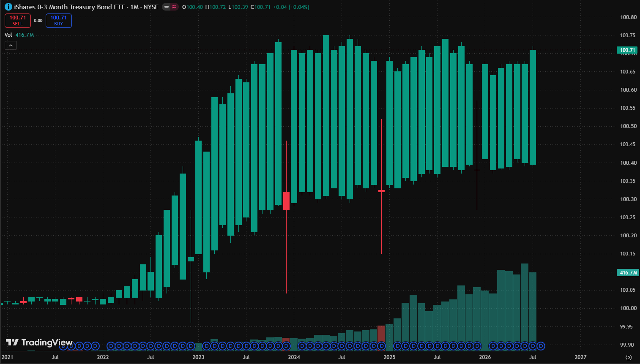Viewport: 640px width, 364px height.
Task: Select the red candle body just before 2024
Action: pos(286,201)
